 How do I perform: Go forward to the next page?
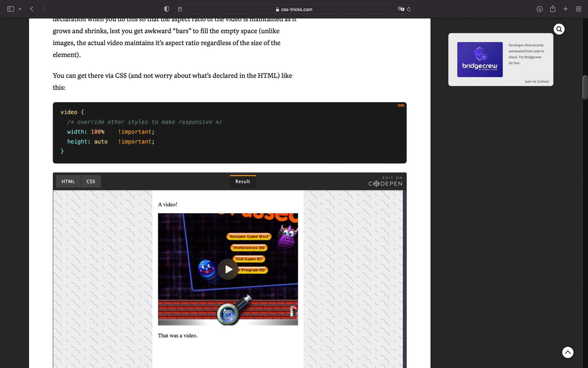pyautogui.click(x=44, y=9)
